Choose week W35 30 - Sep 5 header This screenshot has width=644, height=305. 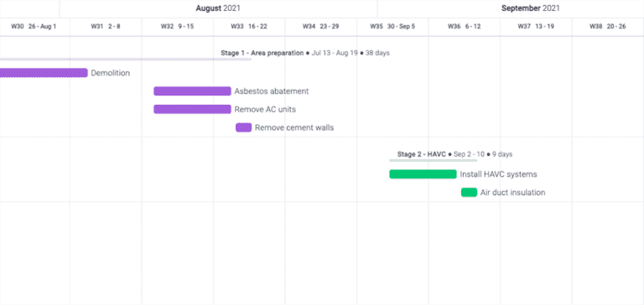392,26
